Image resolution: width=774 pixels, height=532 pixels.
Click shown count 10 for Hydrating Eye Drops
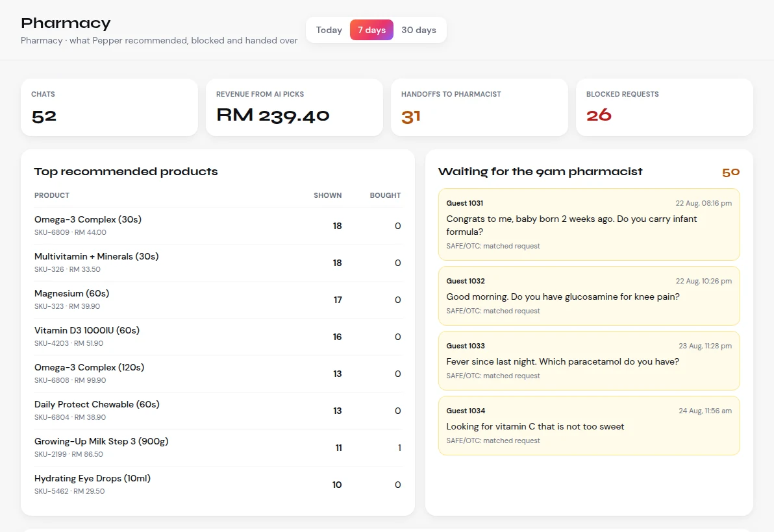pyautogui.click(x=336, y=485)
